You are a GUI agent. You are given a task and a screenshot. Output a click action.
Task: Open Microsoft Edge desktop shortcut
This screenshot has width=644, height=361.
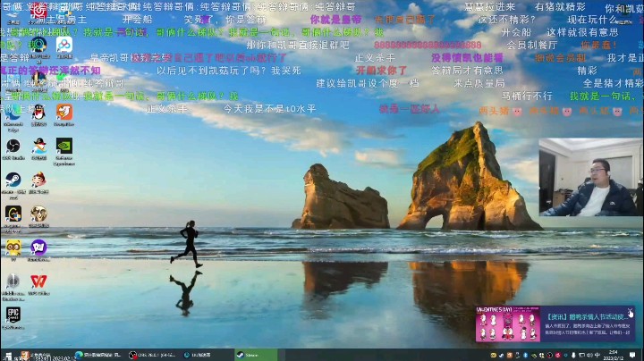pos(13,115)
